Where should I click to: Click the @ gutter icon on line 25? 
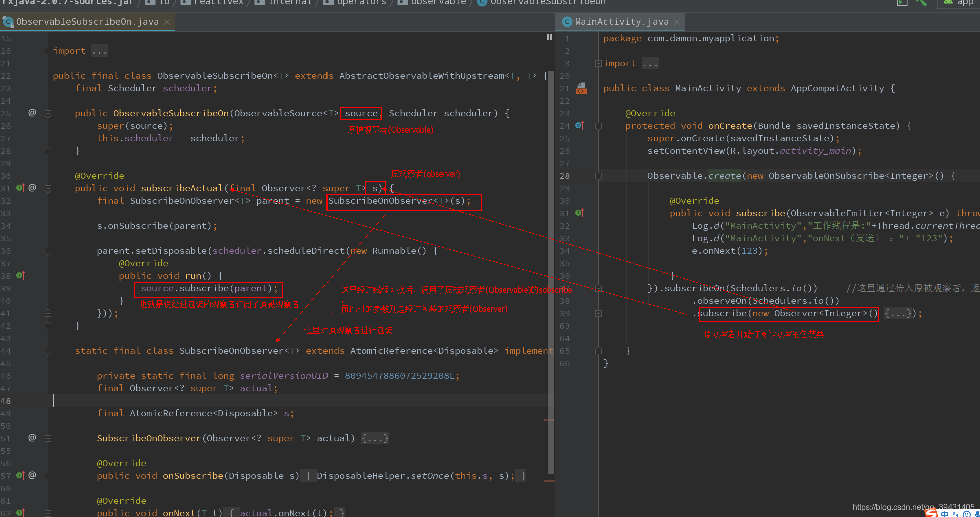32,113
